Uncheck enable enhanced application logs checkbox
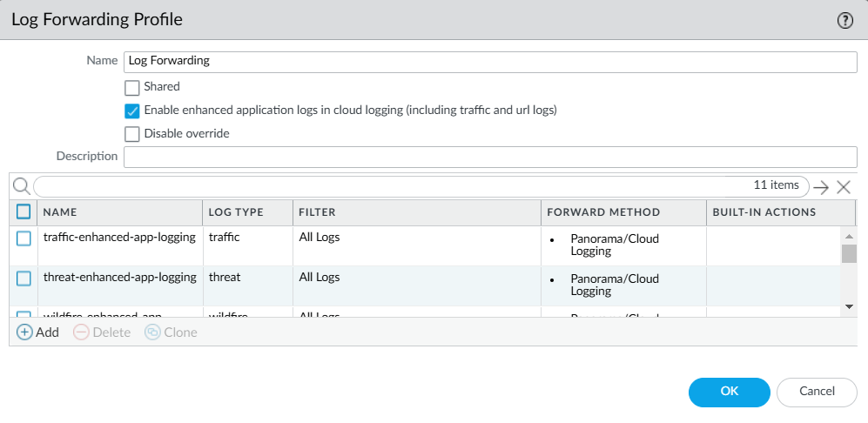The height and width of the screenshot is (423, 868). [x=132, y=111]
